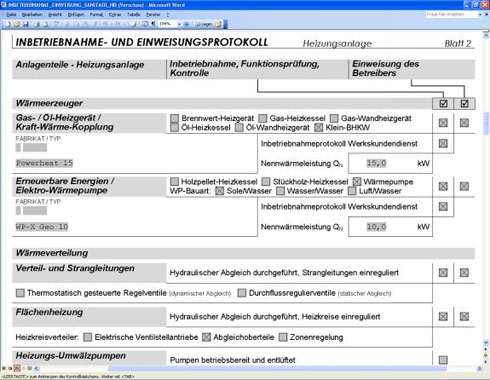Image resolution: width=490 pixels, height=380 pixels.
Task: Open the zoom percentage dropdown arrow
Action: point(179,24)
